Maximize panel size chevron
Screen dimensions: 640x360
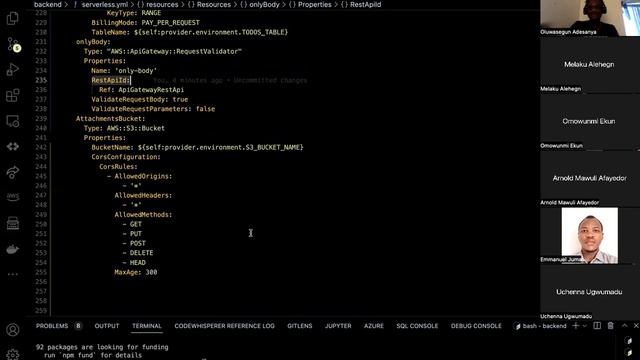(x=624, y=326)
